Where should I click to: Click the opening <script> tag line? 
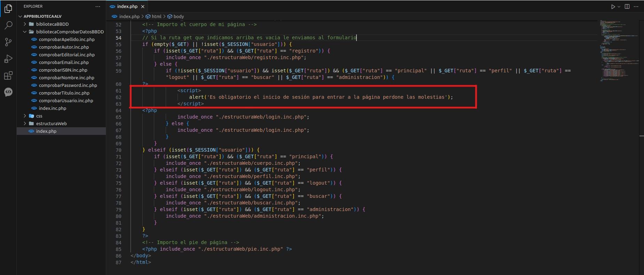[189, 90]
